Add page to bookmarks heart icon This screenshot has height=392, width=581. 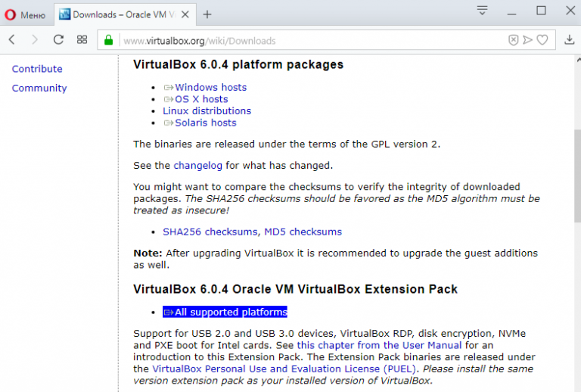click(x=542, y=40)
